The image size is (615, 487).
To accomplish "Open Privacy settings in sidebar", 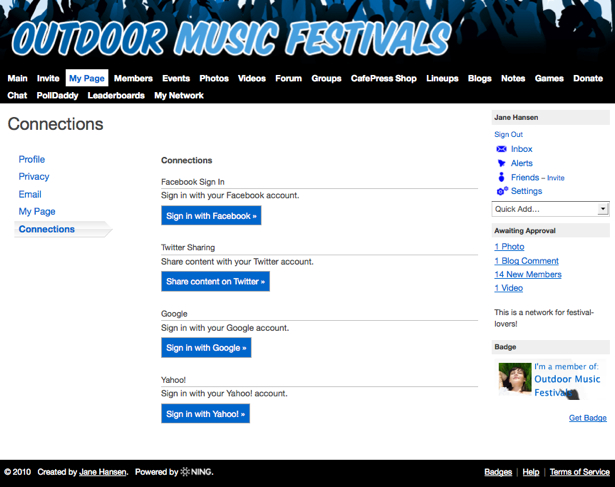I will [x=34, y=176].
